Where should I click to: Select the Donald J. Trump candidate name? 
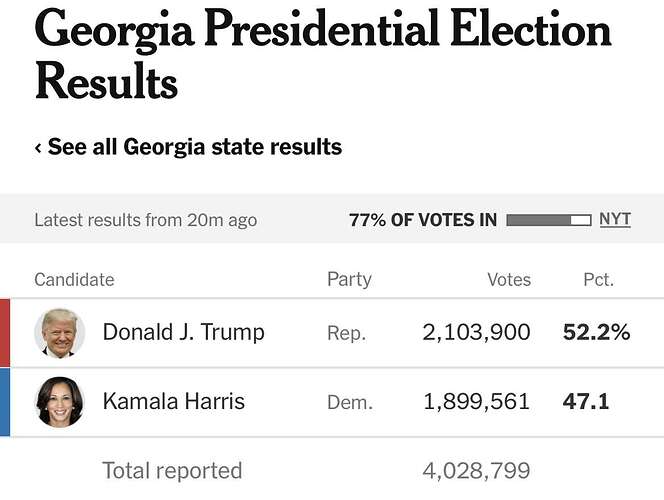click(183, 332)
